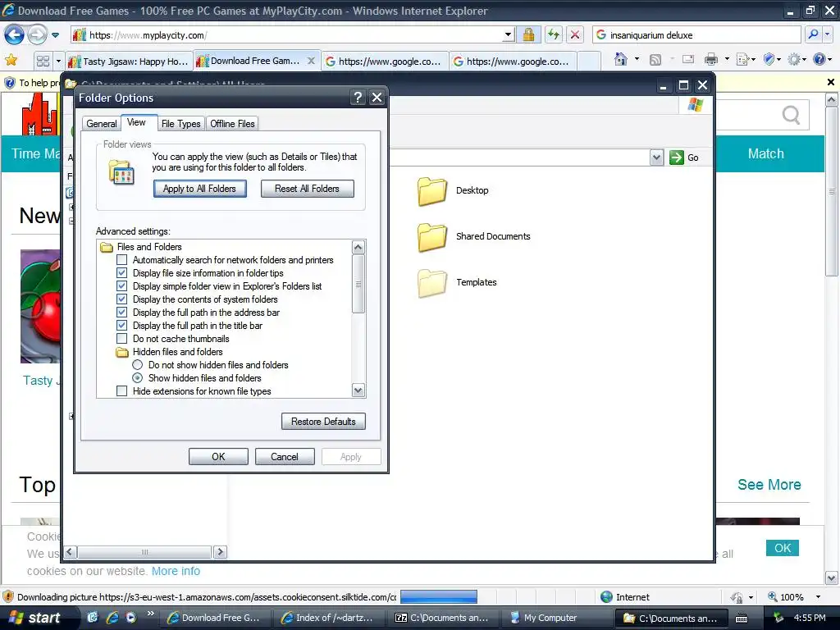Click OK in Folder Options dialog
Viewport: 840px width, 630px height.
tap(218, 456)
